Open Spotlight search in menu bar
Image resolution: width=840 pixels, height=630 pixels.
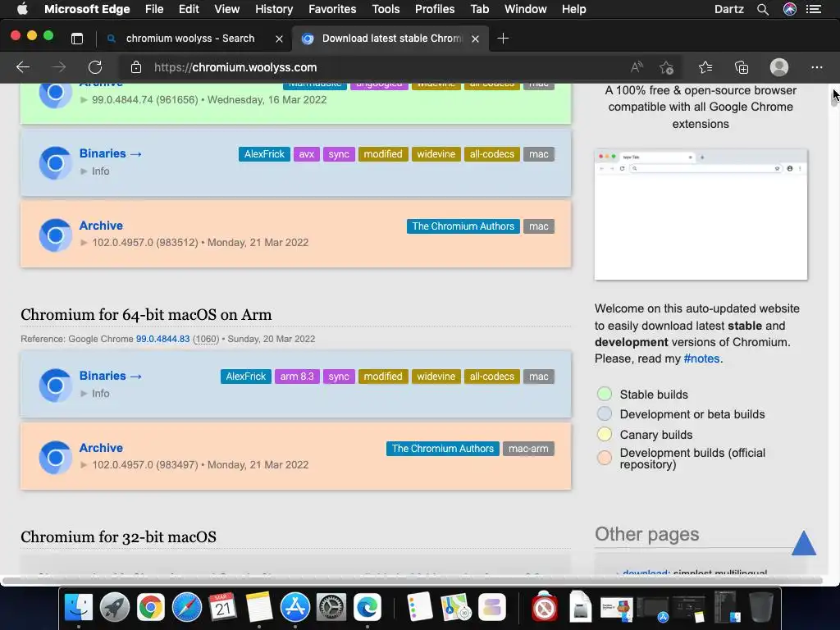pos(763,9)
